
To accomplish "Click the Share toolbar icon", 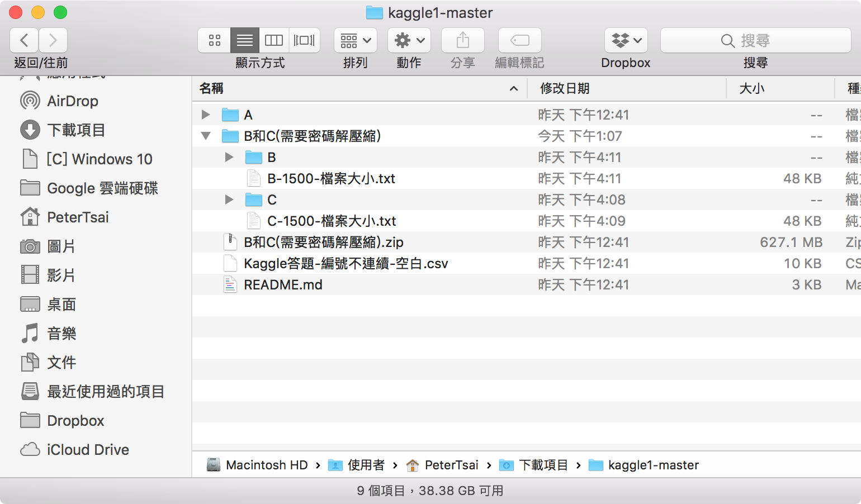I will coord(462,40).
